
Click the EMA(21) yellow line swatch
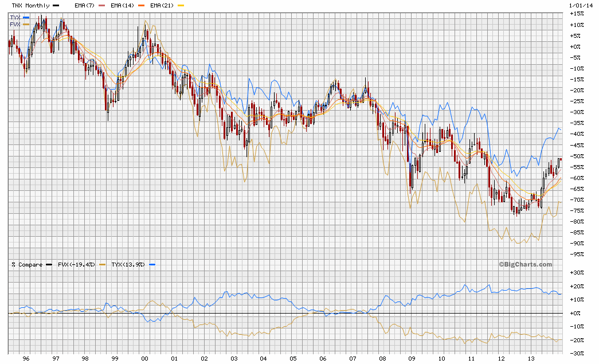pos(181,6)
